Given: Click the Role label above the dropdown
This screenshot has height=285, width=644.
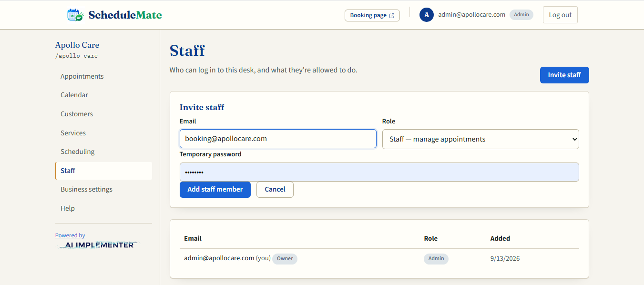Looking at the screenshot, I should click(389, 122).
